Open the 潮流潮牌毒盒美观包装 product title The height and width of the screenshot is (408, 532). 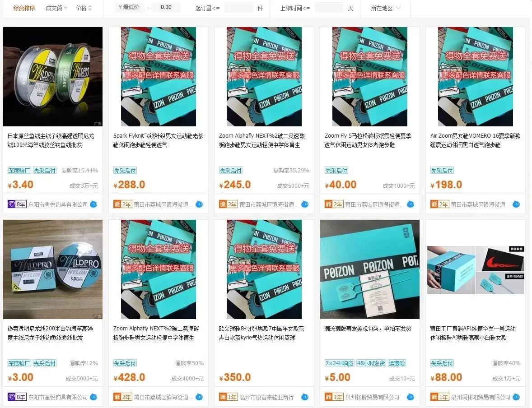point(368,329)
